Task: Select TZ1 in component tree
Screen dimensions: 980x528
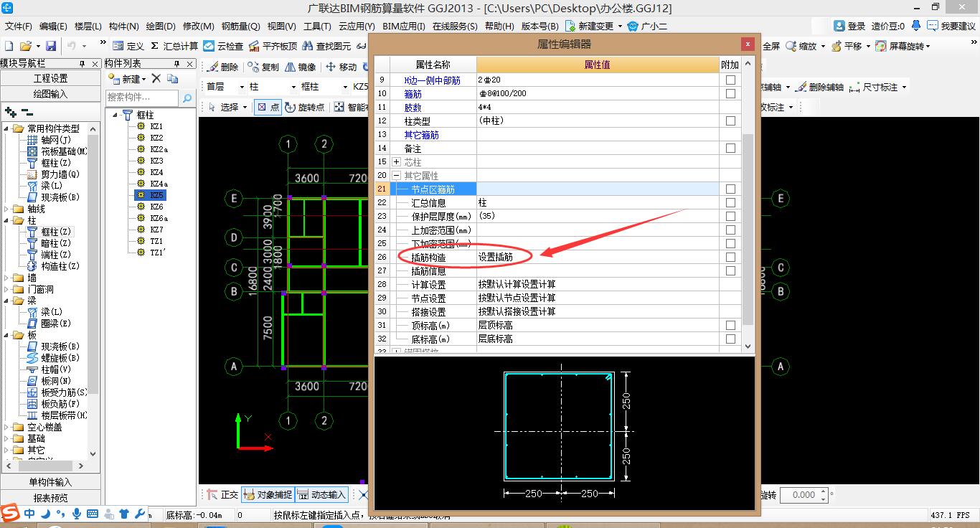Action: click(x=156, y=241)
